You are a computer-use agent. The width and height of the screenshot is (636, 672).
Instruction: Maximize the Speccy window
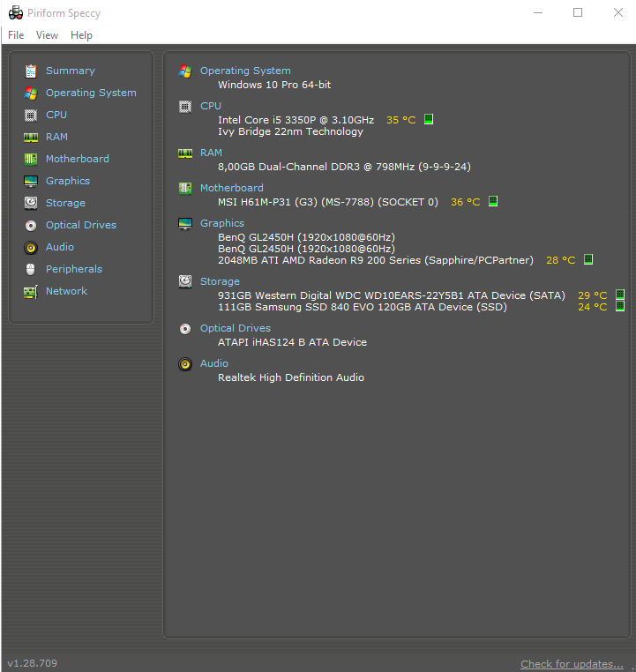pyautogui.click(x=578, y=12)
